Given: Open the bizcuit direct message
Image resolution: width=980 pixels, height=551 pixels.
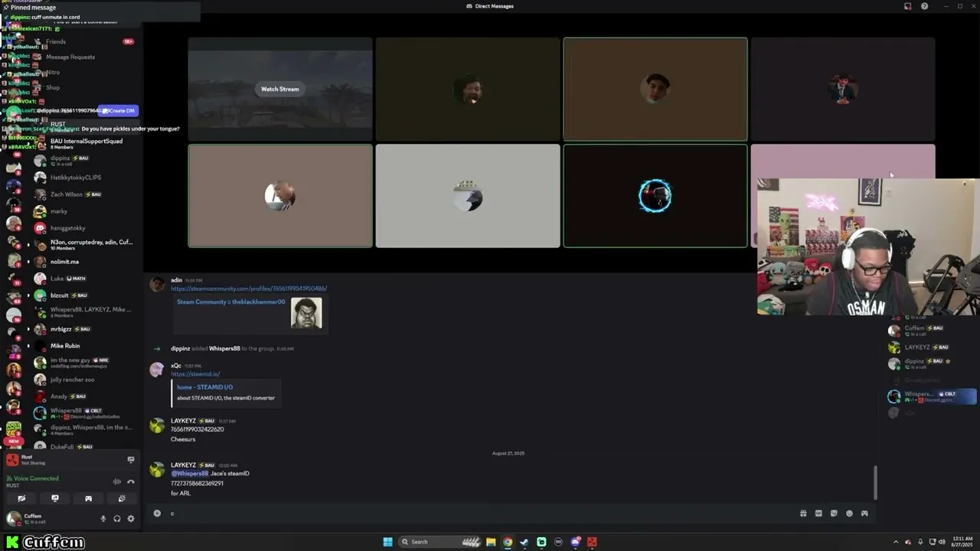Looking at the screenshot, I should pyautogui.click(x=85, y=295).
